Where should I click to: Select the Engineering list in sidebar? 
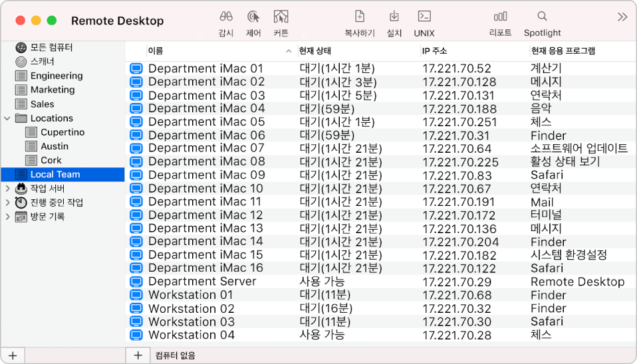pos(57,76)
